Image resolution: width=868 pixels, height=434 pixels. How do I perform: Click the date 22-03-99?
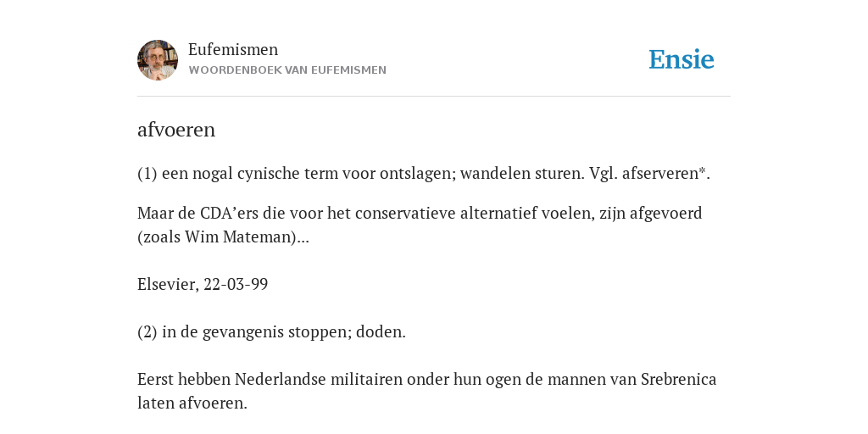pyautogui.click(x=236, y=285)
